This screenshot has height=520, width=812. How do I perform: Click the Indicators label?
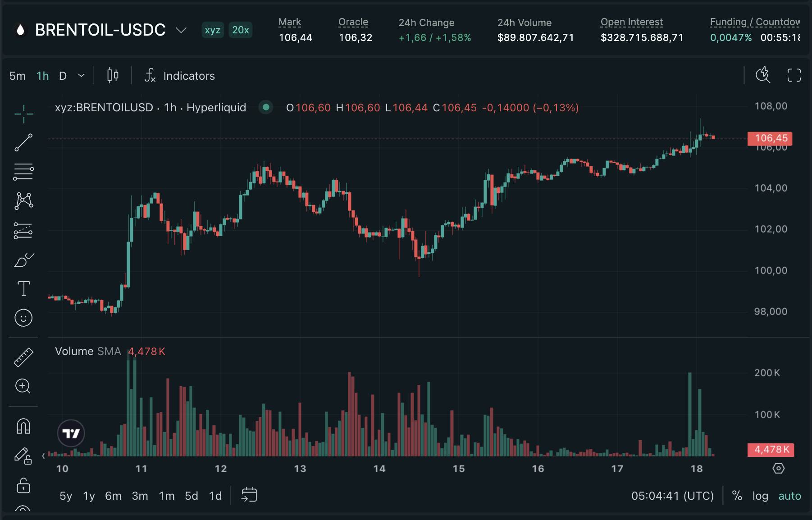189,76
